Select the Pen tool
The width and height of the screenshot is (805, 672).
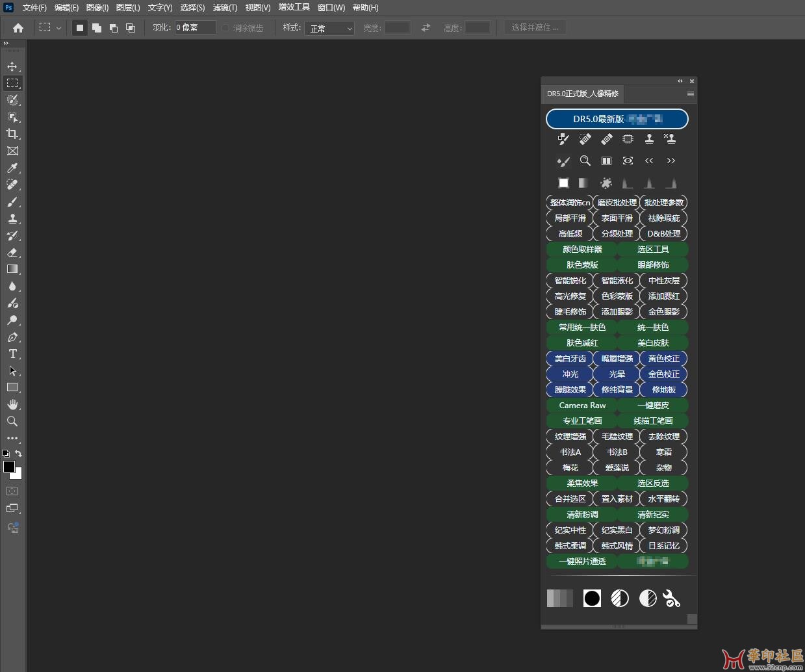point(12,337)
